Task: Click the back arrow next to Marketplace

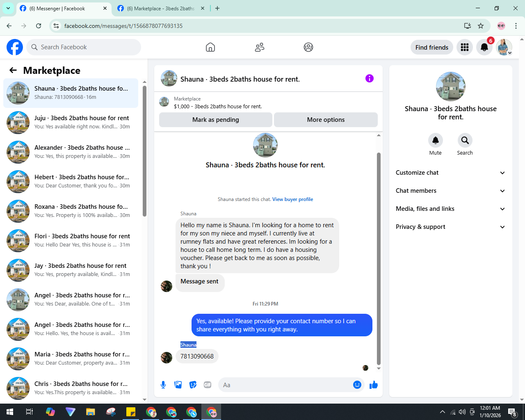Action: (13, 70)
